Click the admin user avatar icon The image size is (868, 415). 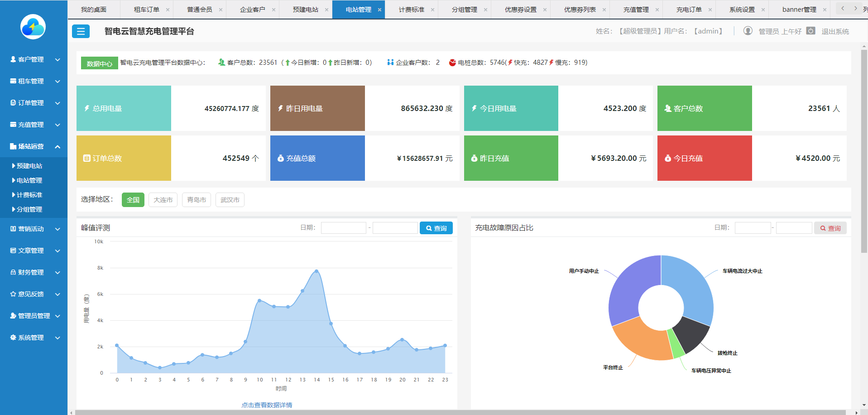pos(748,31)
